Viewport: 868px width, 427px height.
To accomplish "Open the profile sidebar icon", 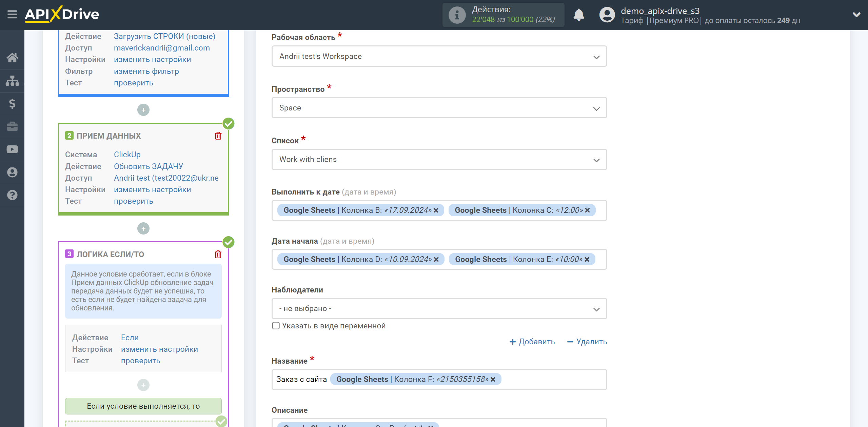I will click(12, 172).
